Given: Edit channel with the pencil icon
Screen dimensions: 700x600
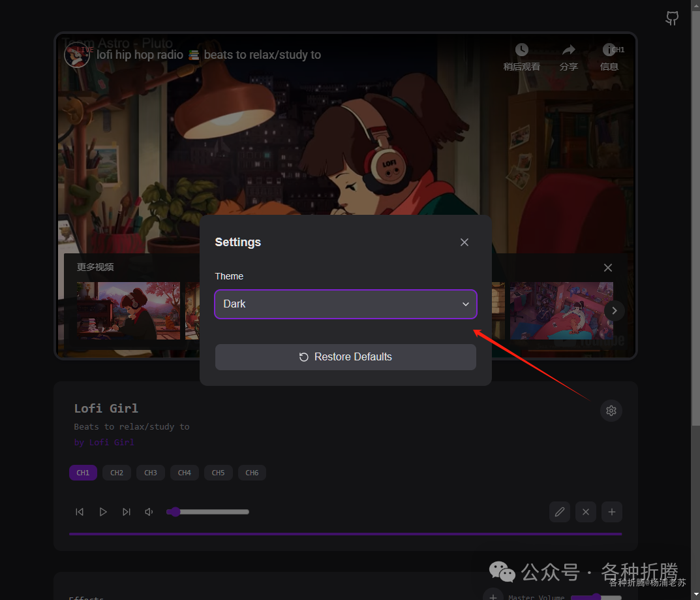Looking at the screenshot, I should [x=559, y=512].
